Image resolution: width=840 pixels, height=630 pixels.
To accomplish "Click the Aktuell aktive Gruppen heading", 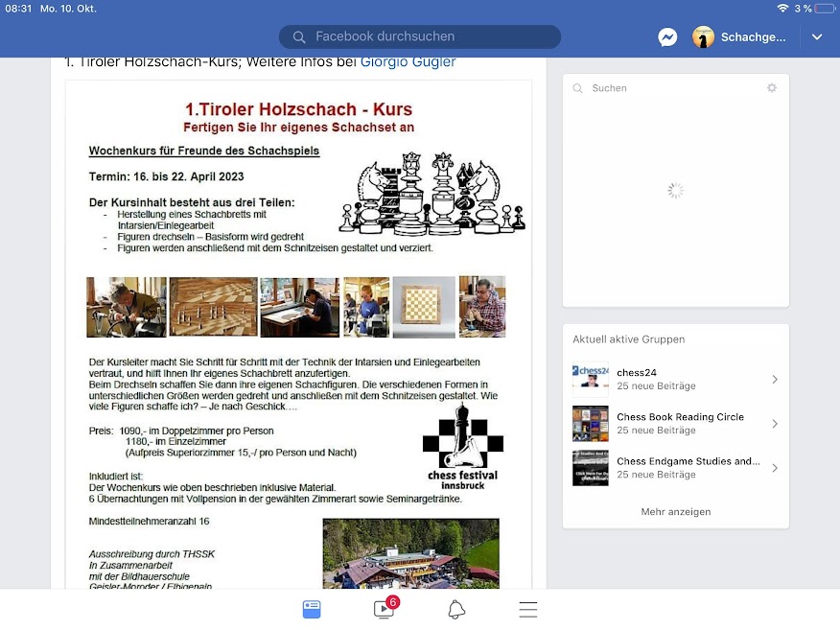I will coord(628,339).
